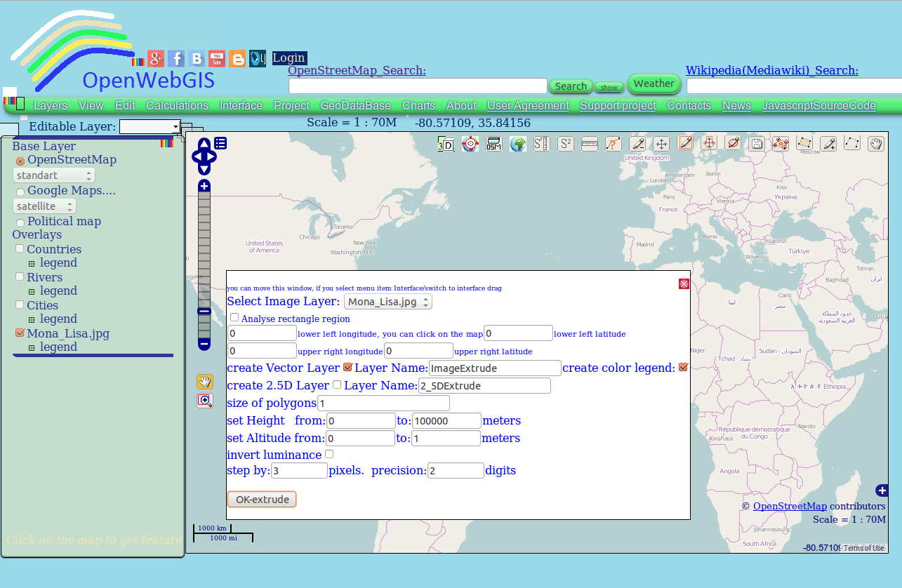Check Analyse rectangle region
Image resolution: width=902 pixels, height=588 pixels.
coord(234,318)
